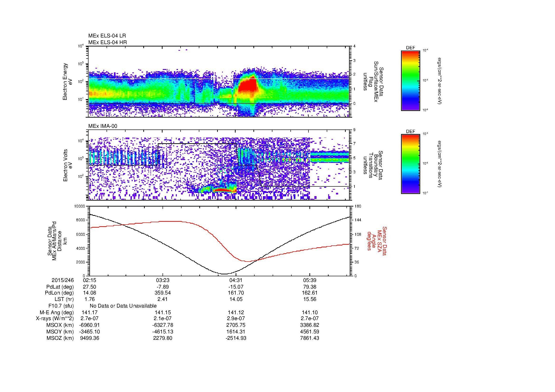
Task: Click the 'PdLon (deg)' row label
Action: 60,293
